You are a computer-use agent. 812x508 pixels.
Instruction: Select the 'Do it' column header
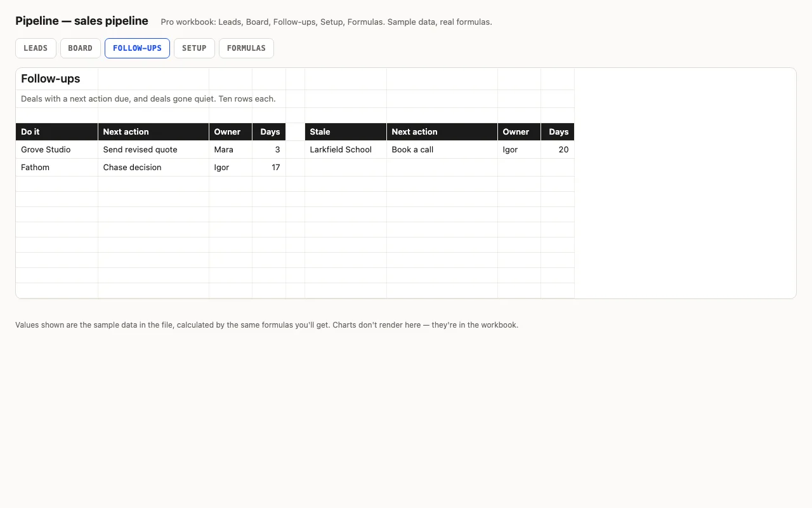click(x=57, y=132)
